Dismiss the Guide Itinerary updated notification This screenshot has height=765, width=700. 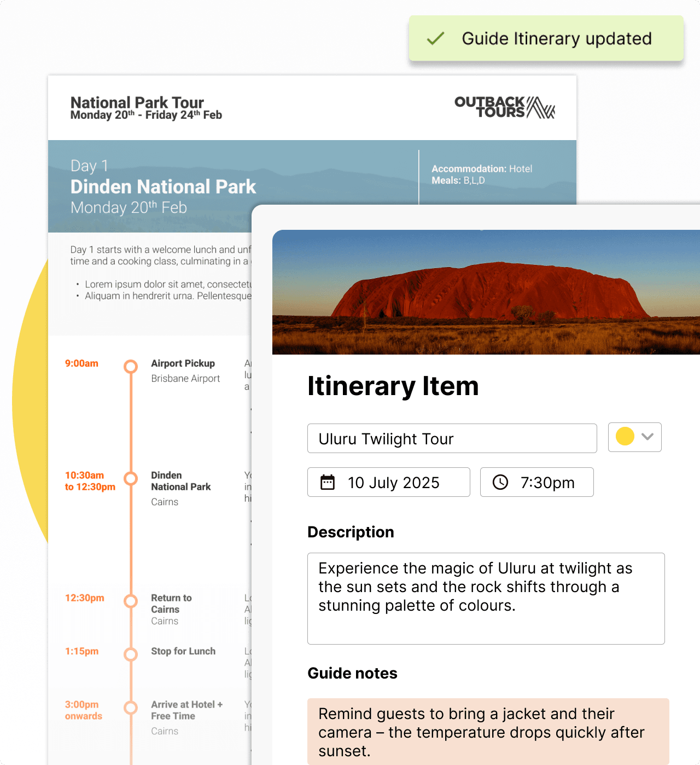[546, 38]
